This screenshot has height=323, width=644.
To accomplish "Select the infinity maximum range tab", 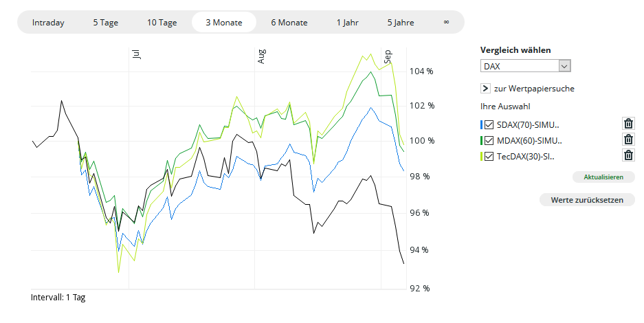I will [447, 22].
